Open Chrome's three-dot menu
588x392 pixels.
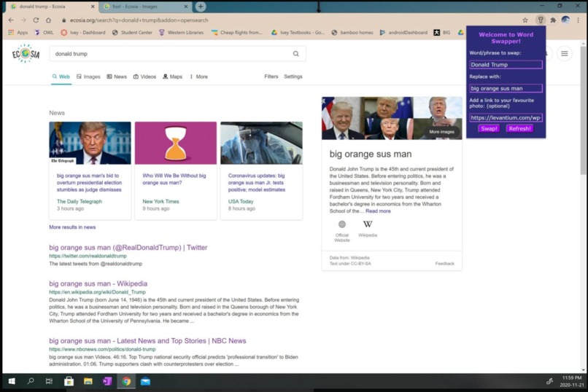(x=578, y=20)
